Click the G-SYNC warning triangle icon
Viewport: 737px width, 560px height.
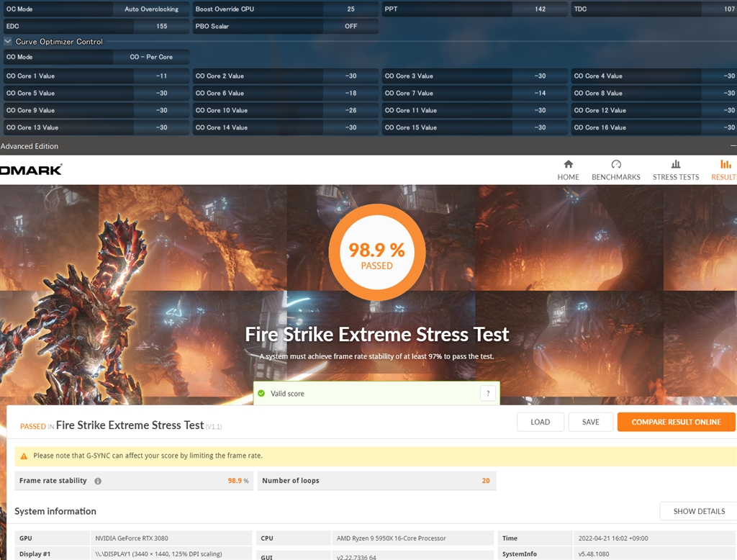click(24, 456)
